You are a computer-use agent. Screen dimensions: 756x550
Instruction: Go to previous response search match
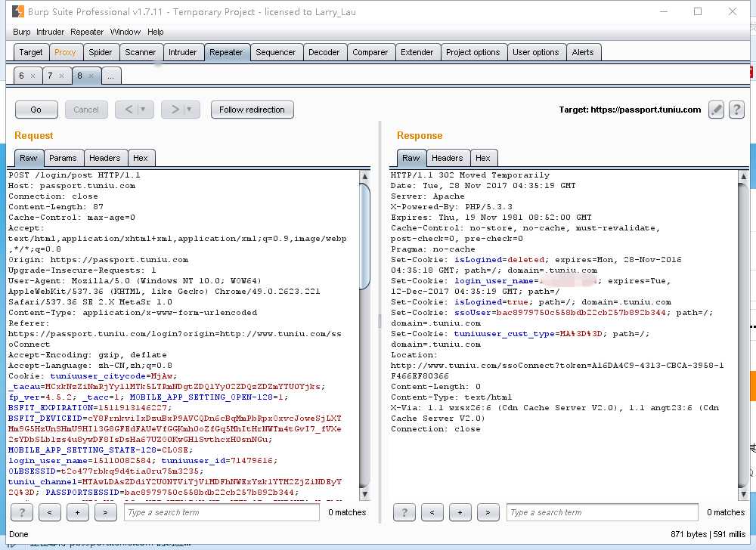(432, 512)
